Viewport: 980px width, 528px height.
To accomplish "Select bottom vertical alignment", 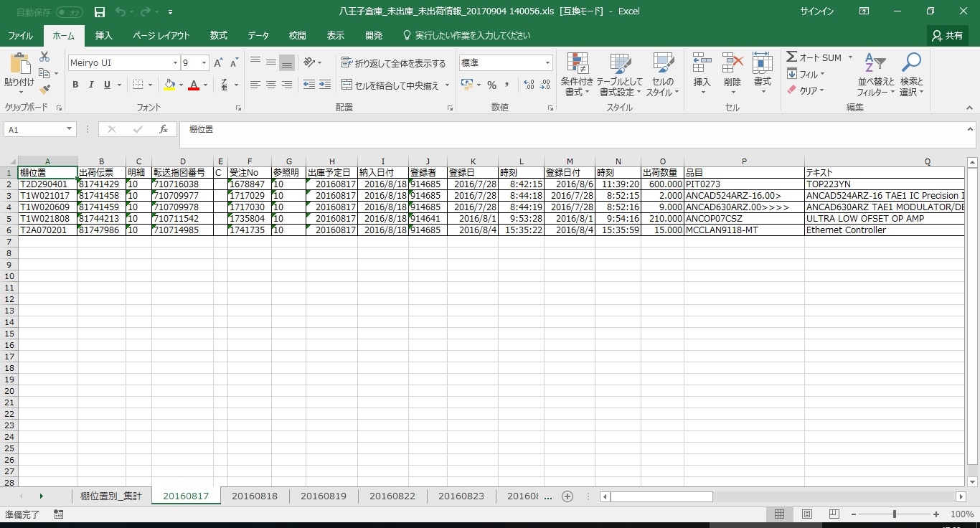I will click(x=287, y=62).
